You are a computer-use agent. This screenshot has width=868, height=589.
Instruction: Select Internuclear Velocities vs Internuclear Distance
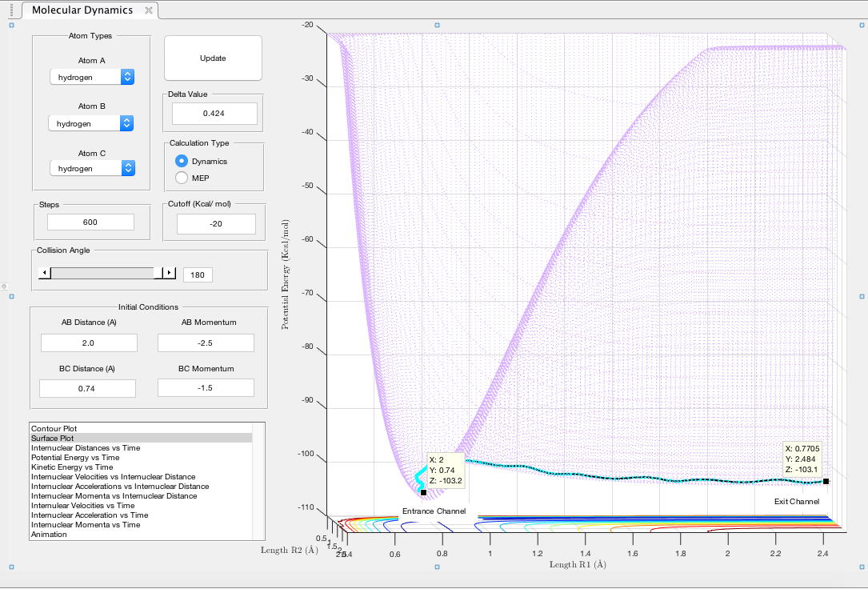pos(141,477)
